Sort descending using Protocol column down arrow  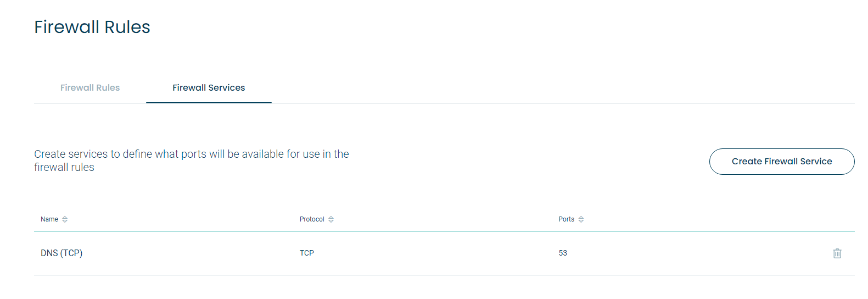pos(331,221)
